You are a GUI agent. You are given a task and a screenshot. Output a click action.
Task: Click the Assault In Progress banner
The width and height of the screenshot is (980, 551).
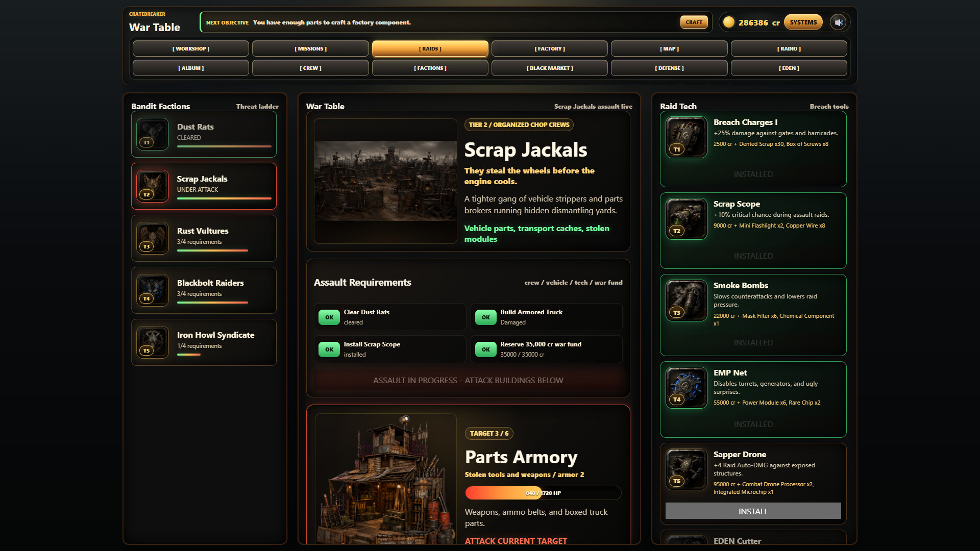tap(468, 381)
